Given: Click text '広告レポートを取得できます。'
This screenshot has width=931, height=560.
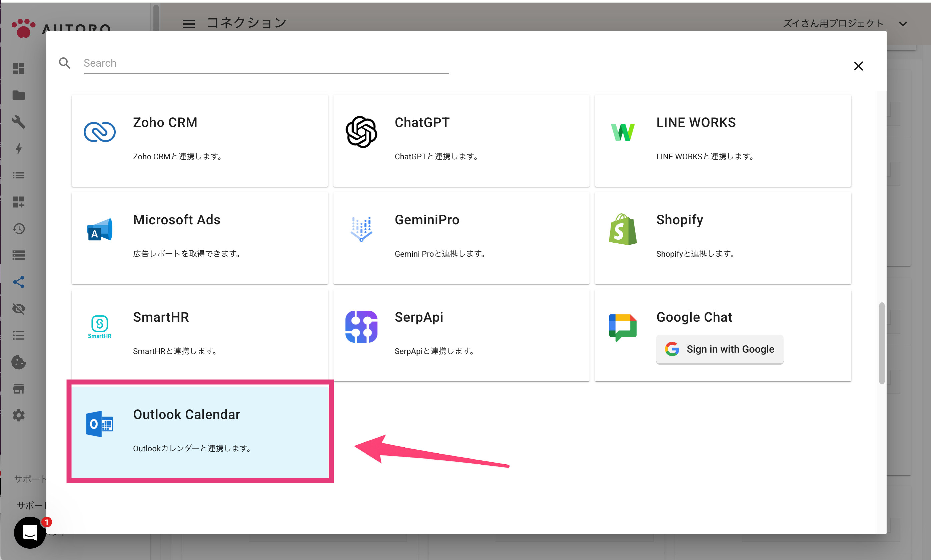Looking at the screenshot, I should pyautogui.click(x=187, y=254).
